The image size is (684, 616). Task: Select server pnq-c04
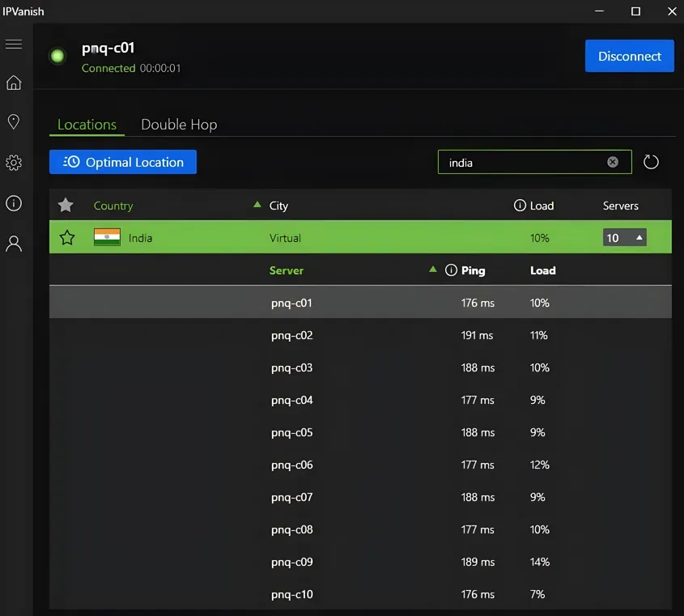(360, 400)
